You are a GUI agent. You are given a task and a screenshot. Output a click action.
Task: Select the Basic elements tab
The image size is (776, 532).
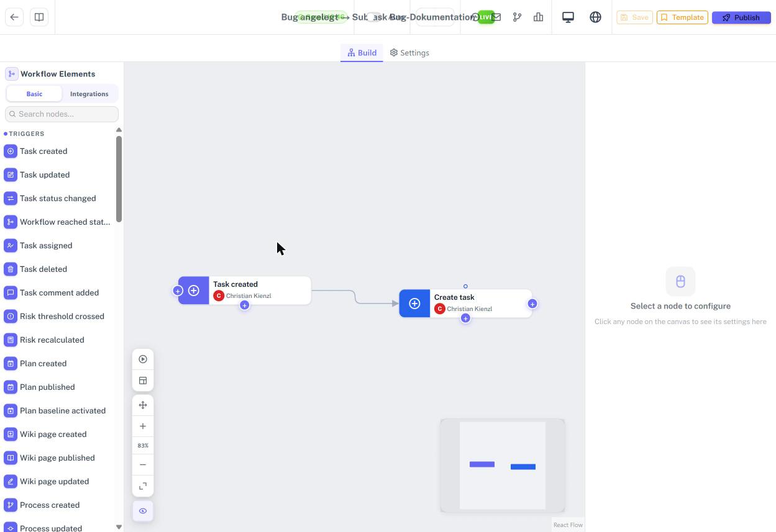(x=34, y=94)
